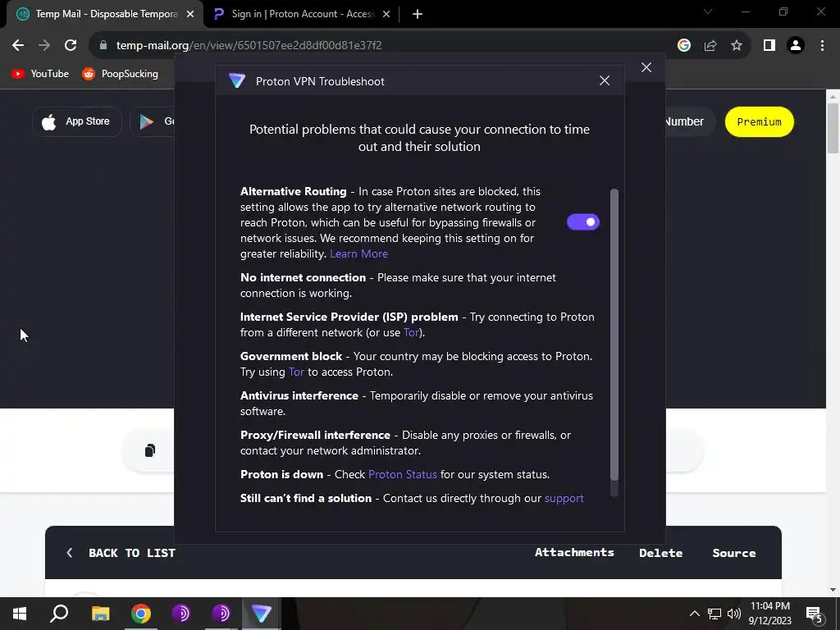Click the network tray icon

point(714,614)
